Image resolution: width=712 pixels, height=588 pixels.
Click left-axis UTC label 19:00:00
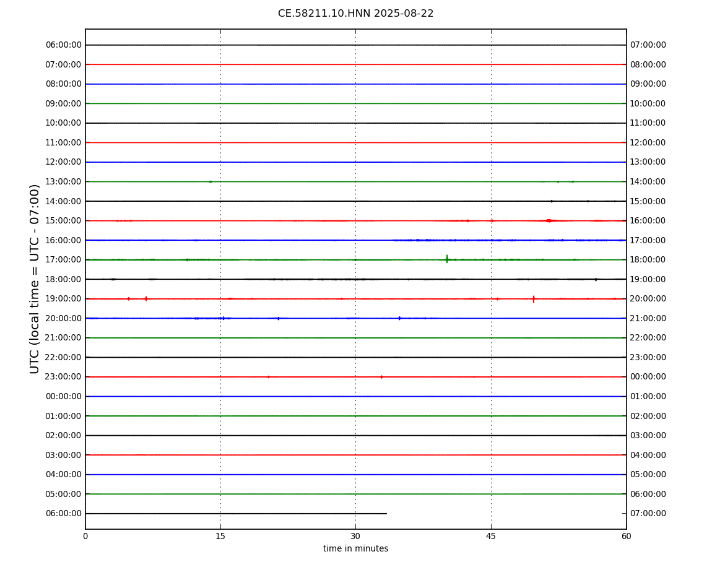pos(63,299)
